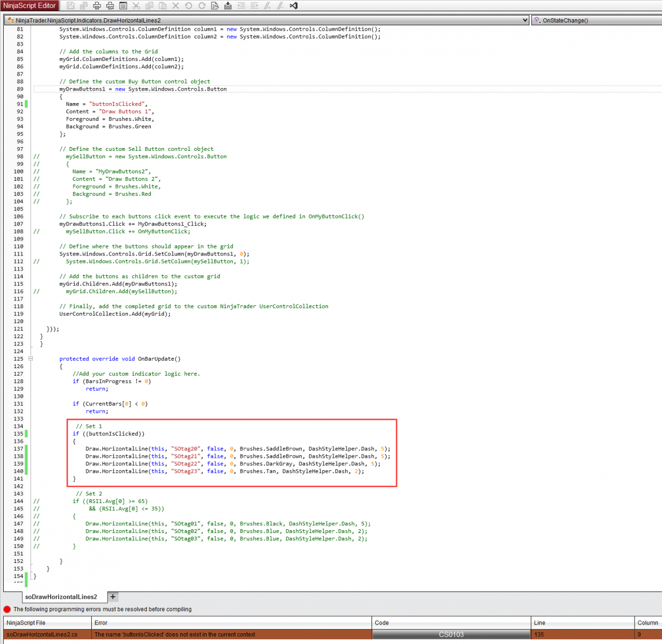The width and height of the screenshot is (662, 644).
Task: Click the Delete X icon
Action: [x=176, y=6]
